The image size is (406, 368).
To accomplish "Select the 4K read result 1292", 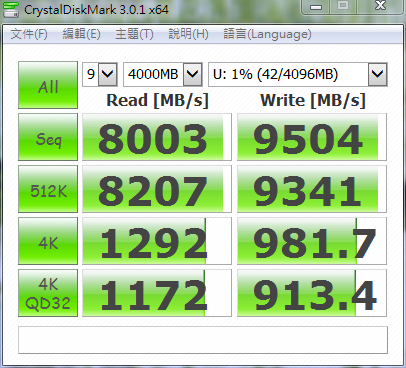I will tap(157, 241).
